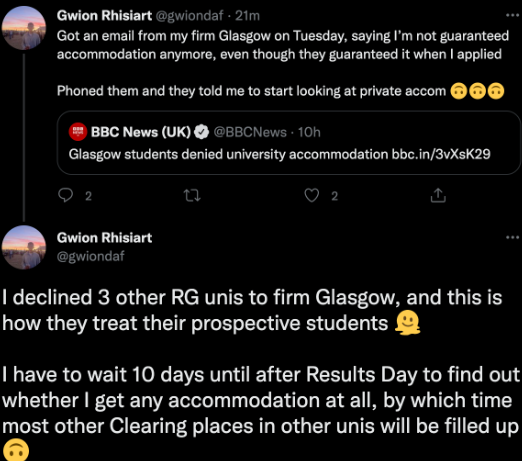522x461 pixels.
Task: Retweet the first tweet
Action: [x=192, y=196]
